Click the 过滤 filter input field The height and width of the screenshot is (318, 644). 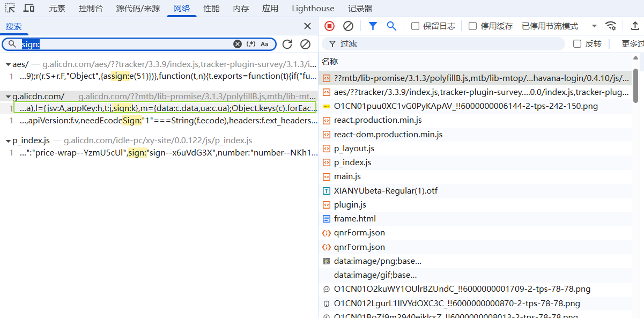pos(443,43)
